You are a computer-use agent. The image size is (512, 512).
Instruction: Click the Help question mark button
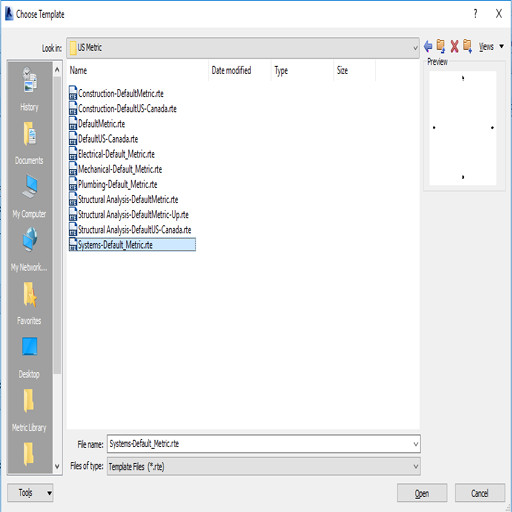[475, 14]
